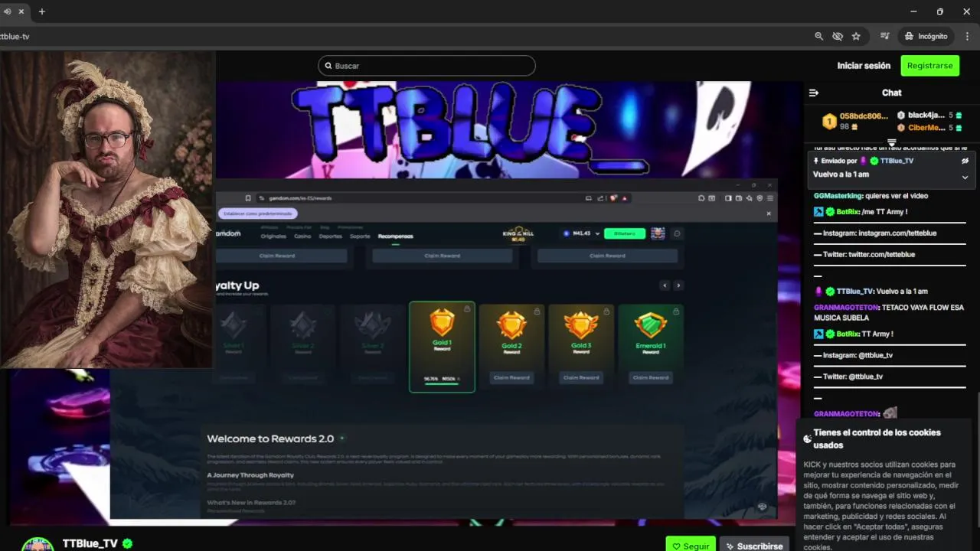Open the balance dropdown arrow in streamed Gamdom
Viewport: 980px width, 551px height.
point(597,233)
